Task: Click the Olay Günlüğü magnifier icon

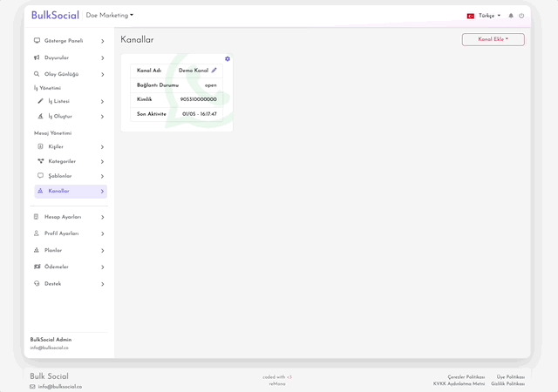Action: click(37, 74)
